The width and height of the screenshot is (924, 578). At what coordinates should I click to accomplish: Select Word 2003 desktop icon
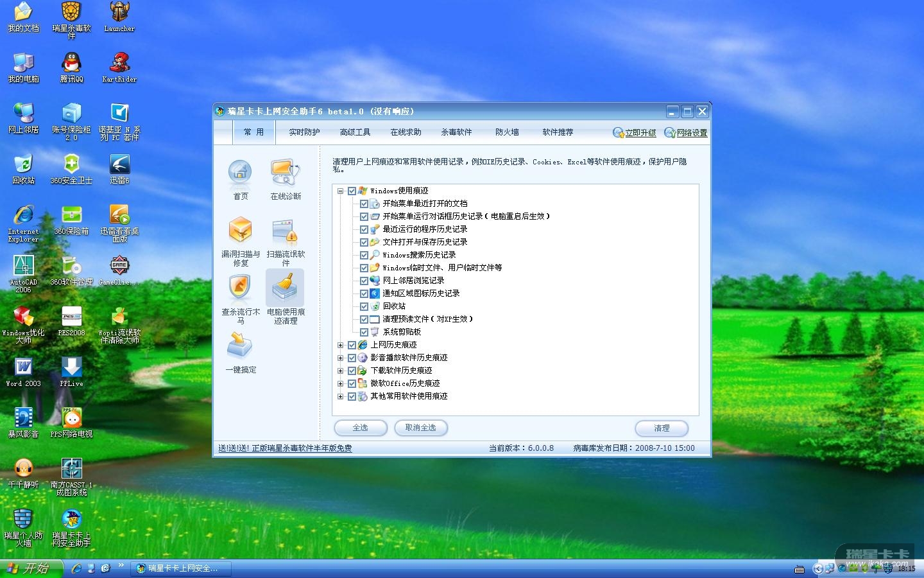point(23,372)
